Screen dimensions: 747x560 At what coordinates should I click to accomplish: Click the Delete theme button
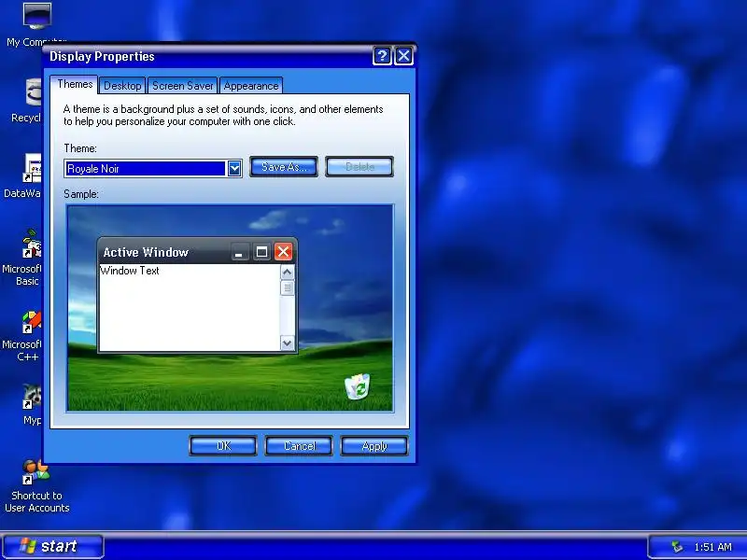[x=359, y=167]
